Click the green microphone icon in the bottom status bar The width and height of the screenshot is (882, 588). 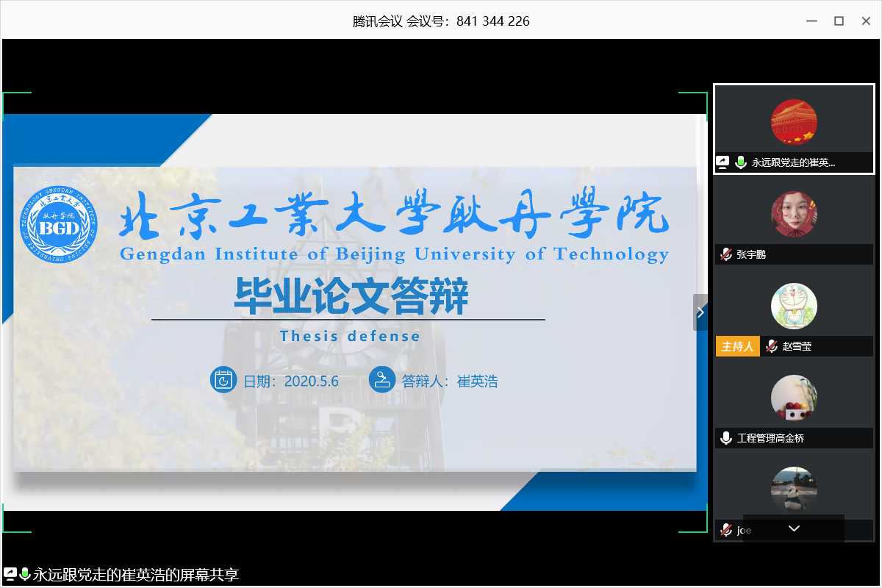coord(25,574)
